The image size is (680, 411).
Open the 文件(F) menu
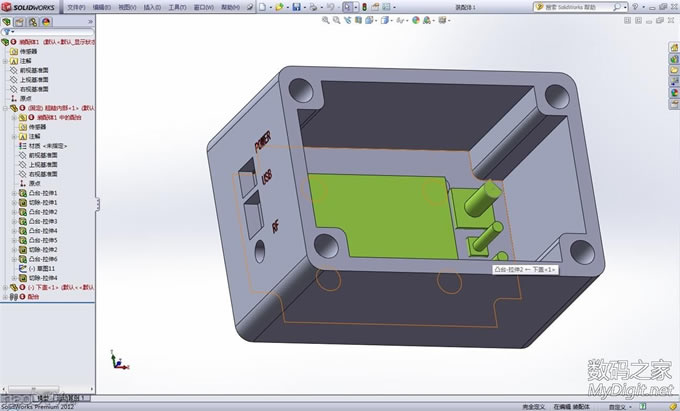(76, 7)
